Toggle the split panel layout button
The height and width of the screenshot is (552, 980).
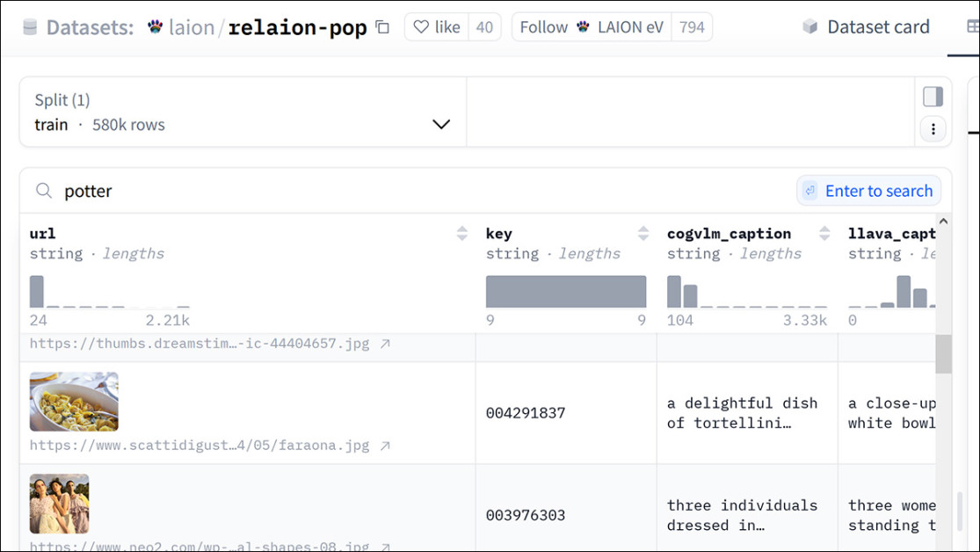(x=933, y=97)
